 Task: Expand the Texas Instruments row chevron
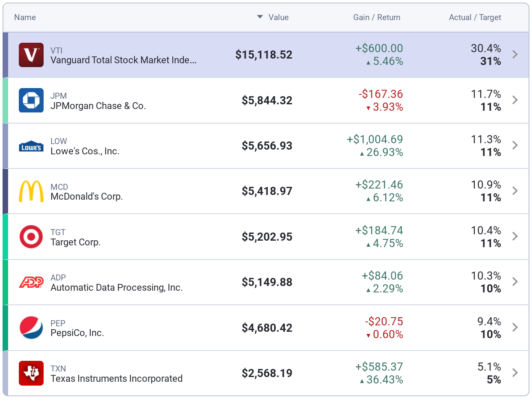click(515, 373)
